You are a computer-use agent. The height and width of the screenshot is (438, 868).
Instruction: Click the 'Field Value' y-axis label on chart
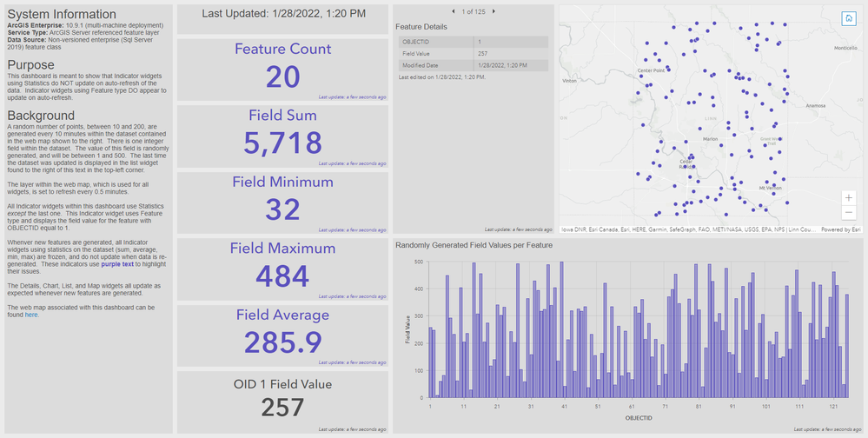click(408, 329)
